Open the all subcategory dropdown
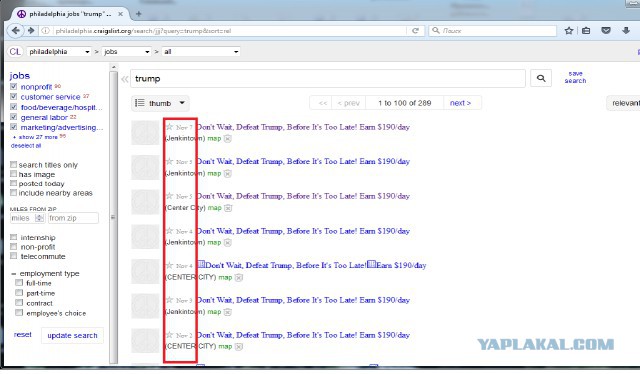Image resolution: width=640 pixels, height=374 pixels. pos(201,52)
